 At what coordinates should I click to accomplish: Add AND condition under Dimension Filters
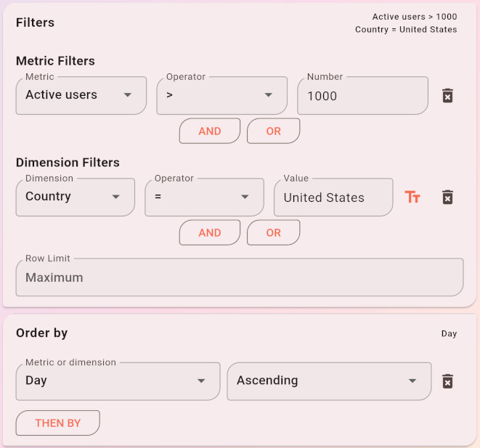[x=210, y=233]
